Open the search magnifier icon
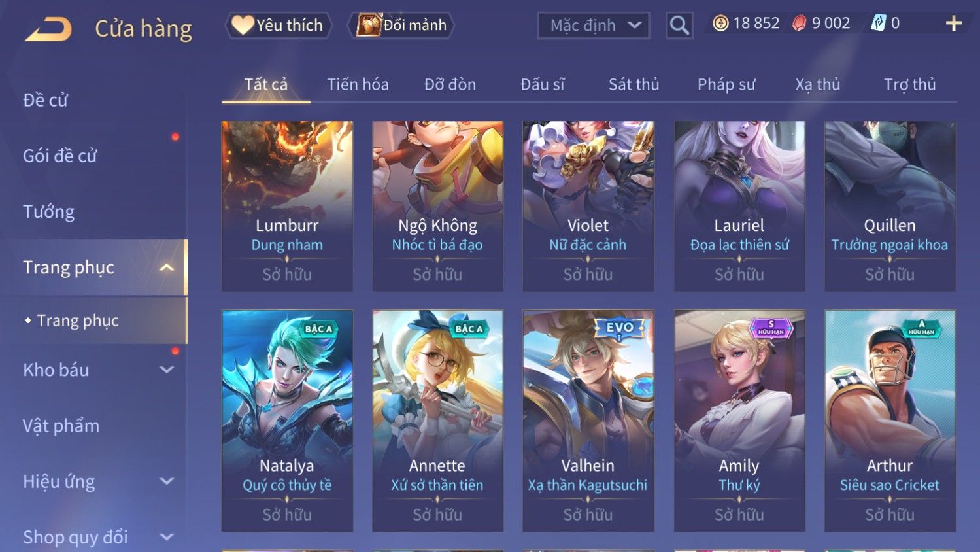This screenshot has height=552, width=980. [x=679, y=26]
